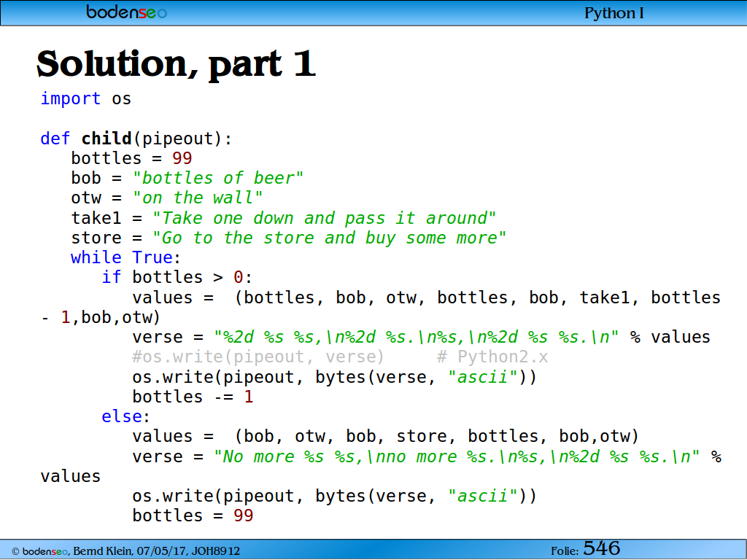This screenshot has height=560, width=747.
Task: Select the 'Solution, part 1' heading
Action: click(176, 64)
